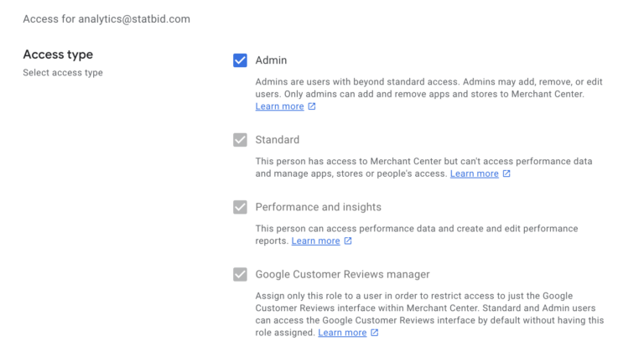
Task: Open Learn more link for Customer Reviews role
Action: 342,333
